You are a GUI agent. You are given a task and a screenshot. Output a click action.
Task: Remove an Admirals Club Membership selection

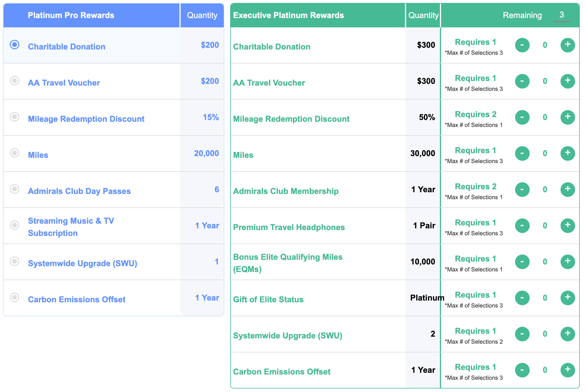(522, 190)
